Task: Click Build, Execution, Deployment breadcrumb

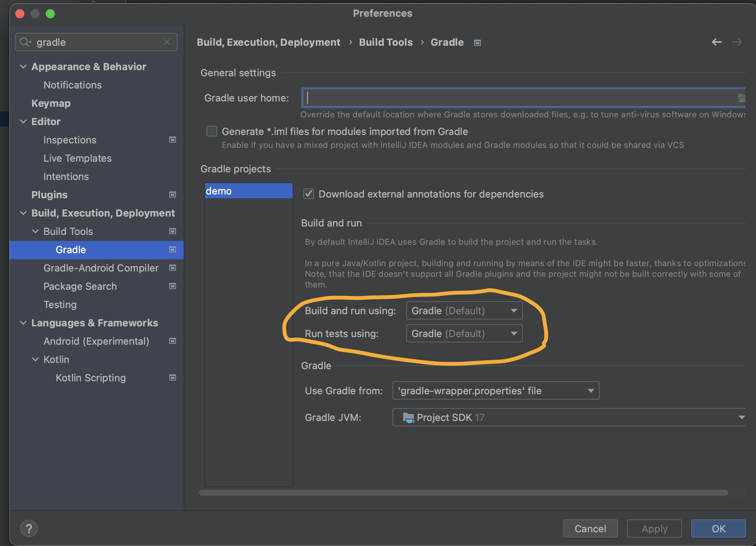Action: pos(268,42)
